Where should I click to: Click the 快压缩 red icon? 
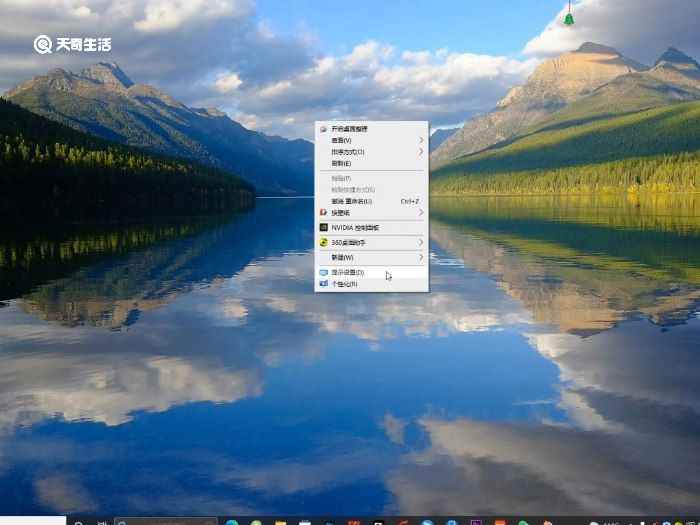[323, 212]
